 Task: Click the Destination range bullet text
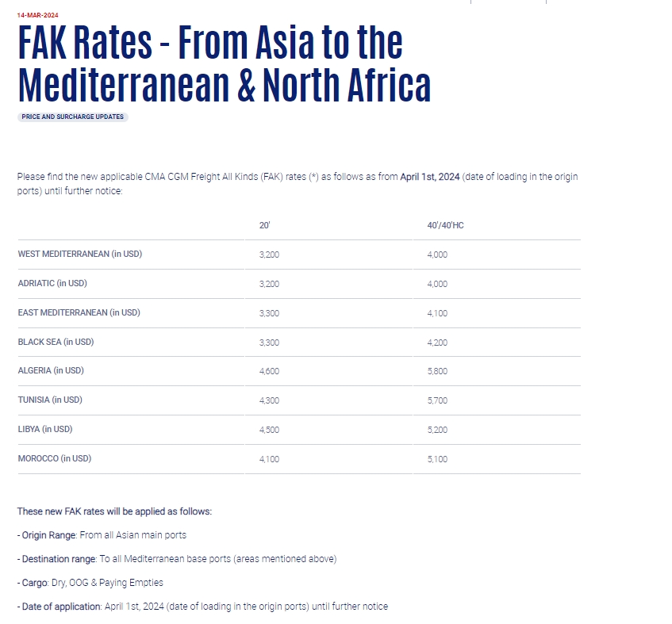tap(177, 559)
